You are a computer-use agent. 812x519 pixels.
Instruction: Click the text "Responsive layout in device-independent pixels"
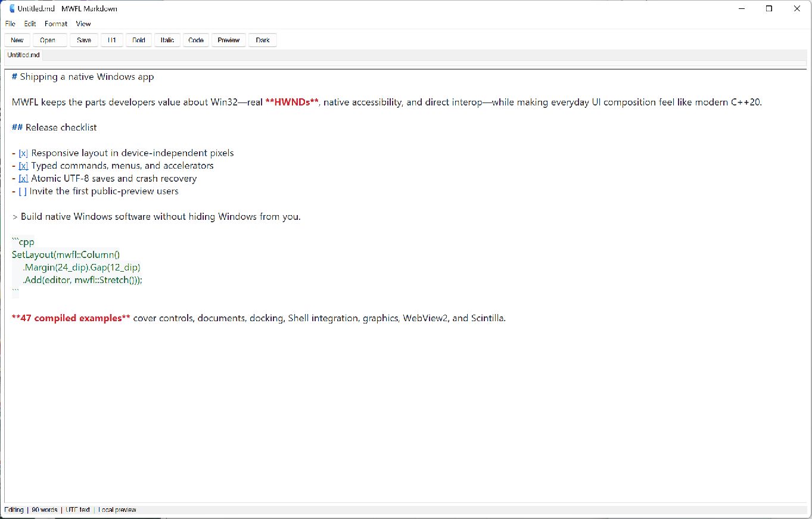pyautogui.click(x=132, y=153)
